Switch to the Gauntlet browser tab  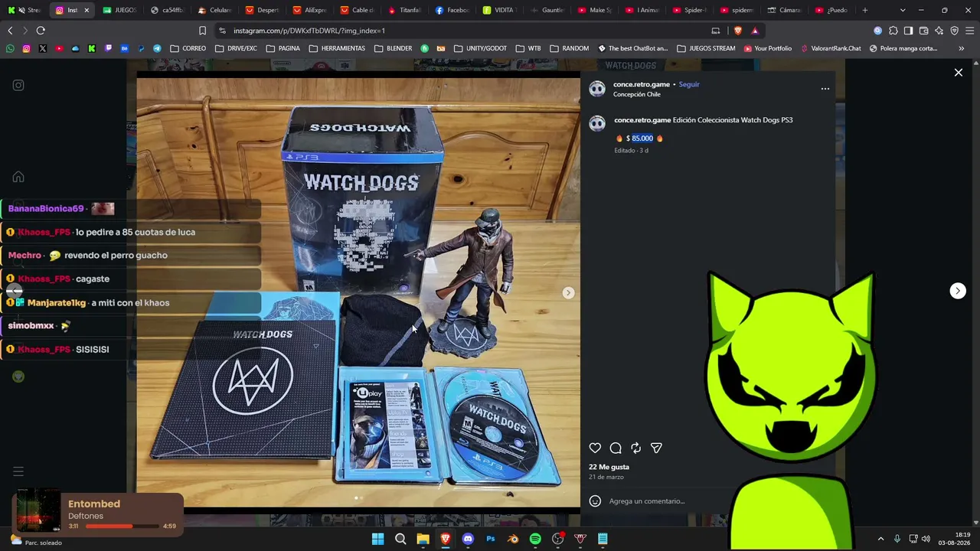click(547, 10)
